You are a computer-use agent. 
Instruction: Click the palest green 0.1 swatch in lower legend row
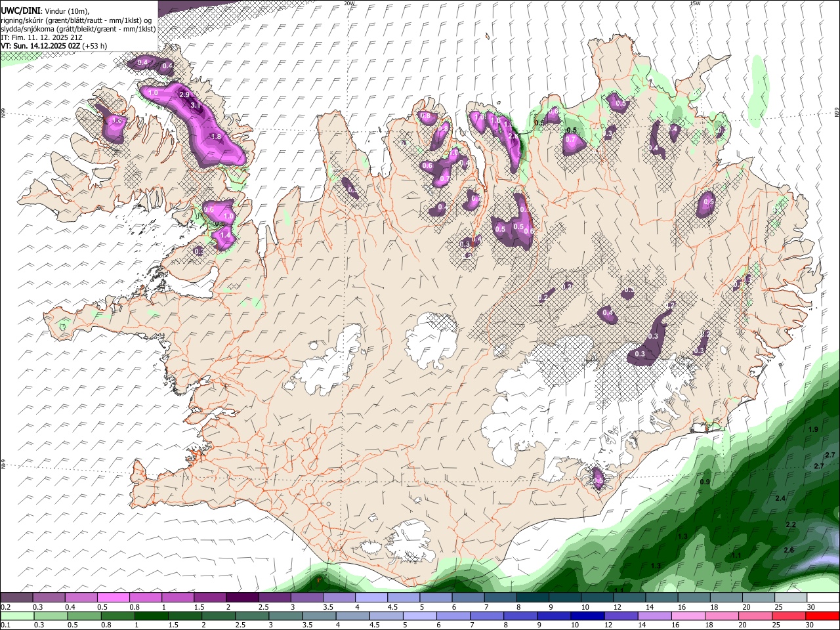[18, 616]
